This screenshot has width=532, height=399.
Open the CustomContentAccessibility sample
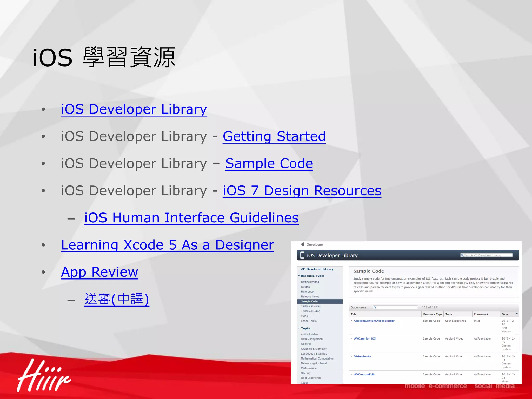click(374, 321)
